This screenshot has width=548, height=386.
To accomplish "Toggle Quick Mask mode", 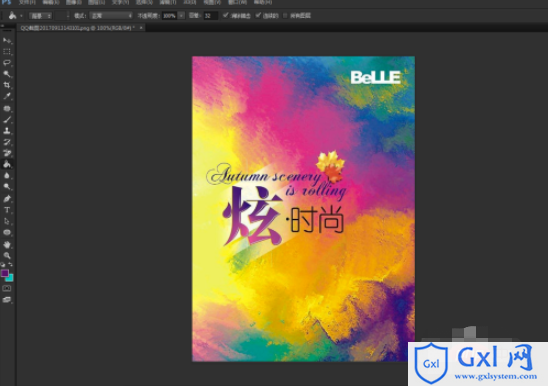I will tap(7, 288).
